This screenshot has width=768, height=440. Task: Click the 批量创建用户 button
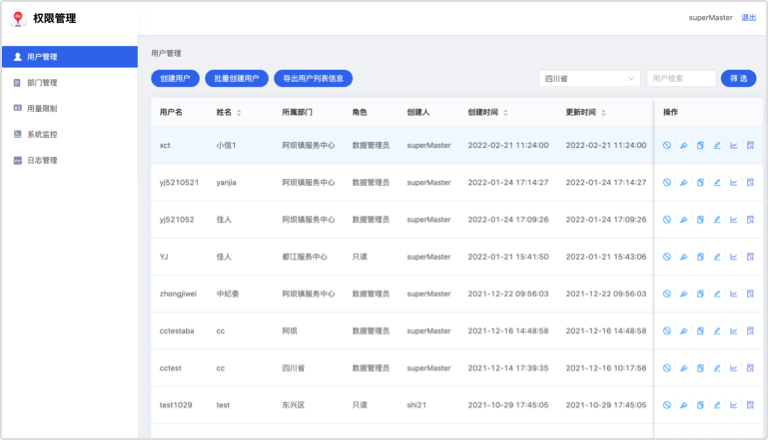point(237,78)
